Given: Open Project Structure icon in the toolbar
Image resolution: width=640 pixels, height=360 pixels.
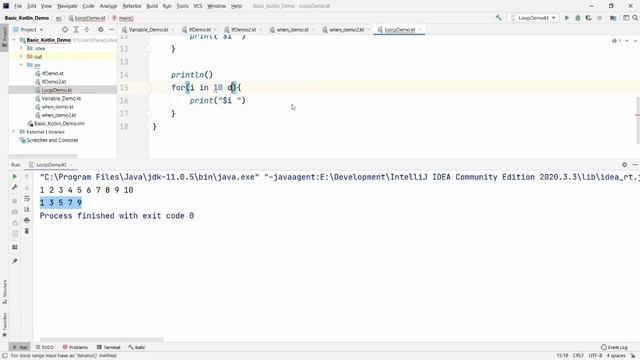Looking at the screenshot, I should (x=613, y=18).
